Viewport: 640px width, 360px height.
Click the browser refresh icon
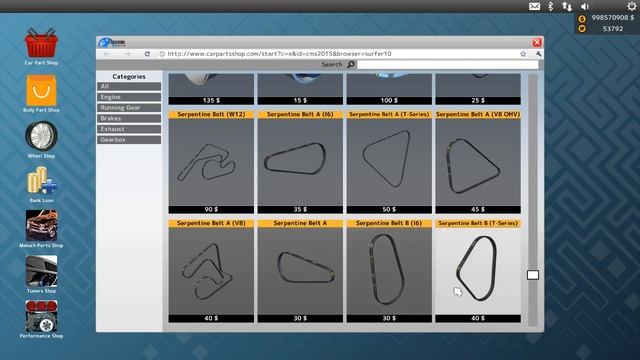coord(147,54)
